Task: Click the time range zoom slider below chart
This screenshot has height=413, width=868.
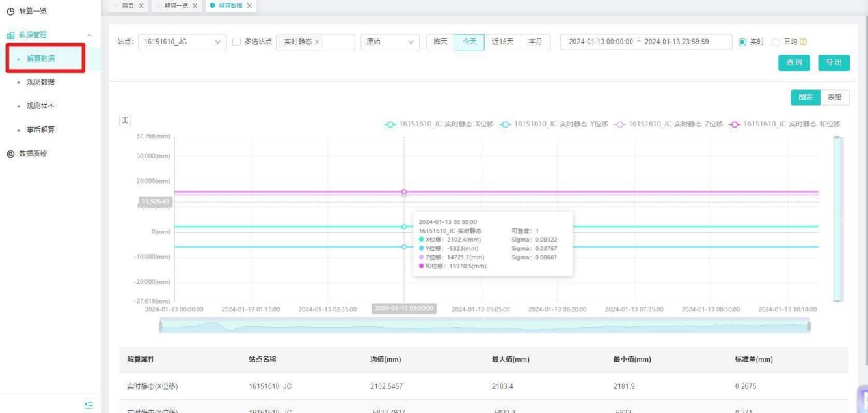Action: [x=484, y=326]
